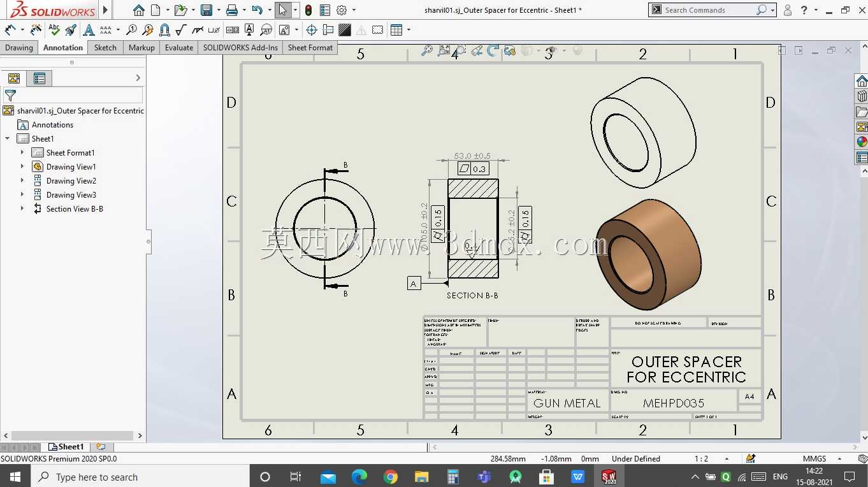Open the Options gear
Viewport: 868px width, 487px height.
point(342,10)
